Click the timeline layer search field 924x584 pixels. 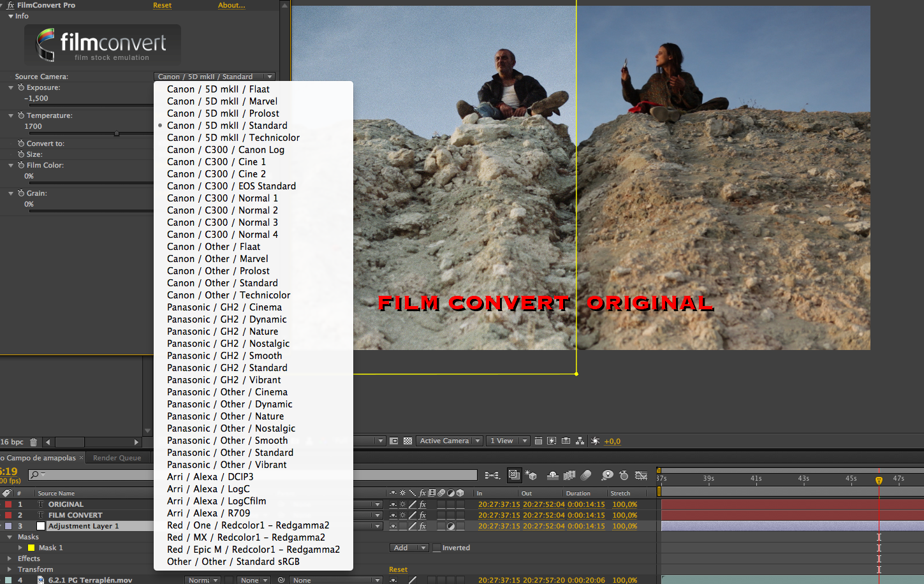point(252,475)
